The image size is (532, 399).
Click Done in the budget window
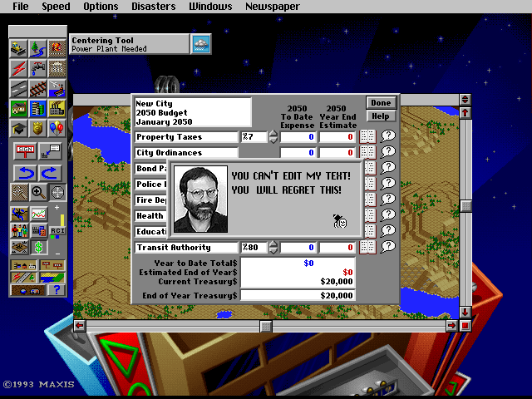pyautogui.click(x=381, y=103)
